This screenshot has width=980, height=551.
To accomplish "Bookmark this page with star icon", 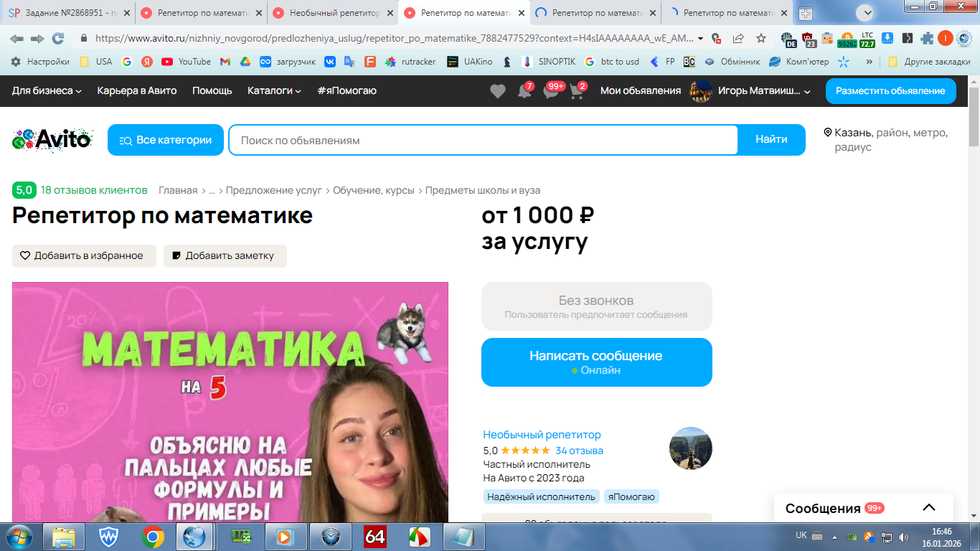I will 761,38.
